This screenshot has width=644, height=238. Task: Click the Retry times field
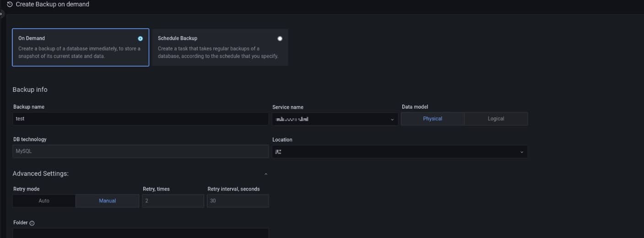click(173, 201)
